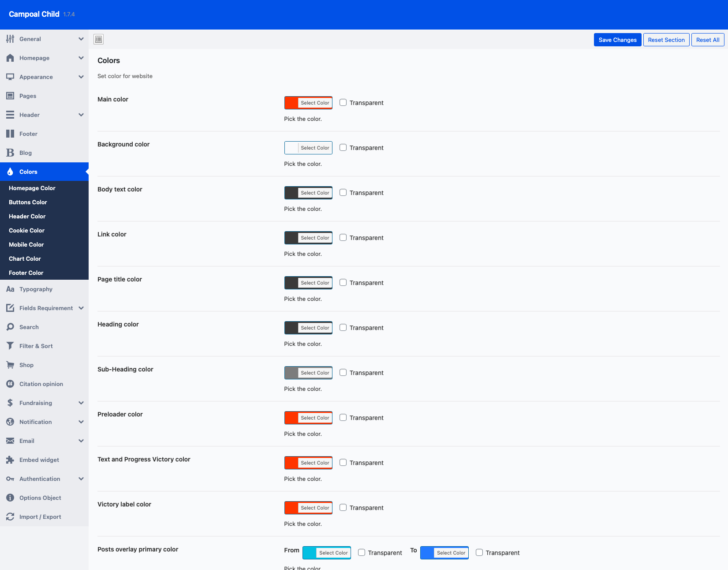728x570 pixels.
Task: Open Sub-Heading color gray swatch picker
Action: point(291,373)
